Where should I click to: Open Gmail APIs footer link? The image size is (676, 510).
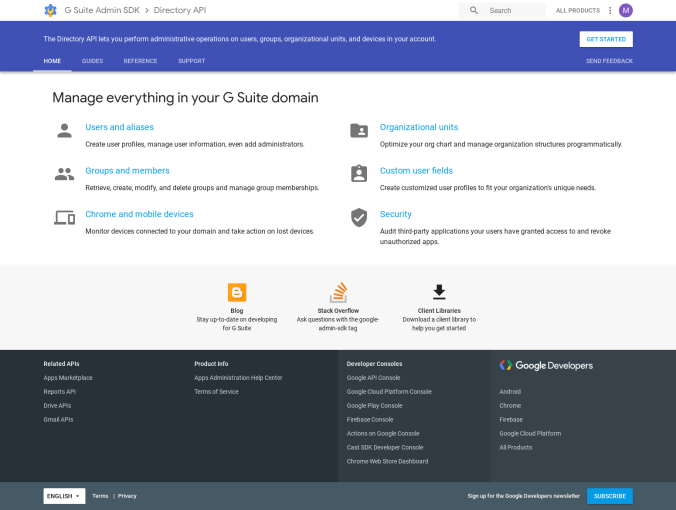pyautogui.click(x=59, y=419)
